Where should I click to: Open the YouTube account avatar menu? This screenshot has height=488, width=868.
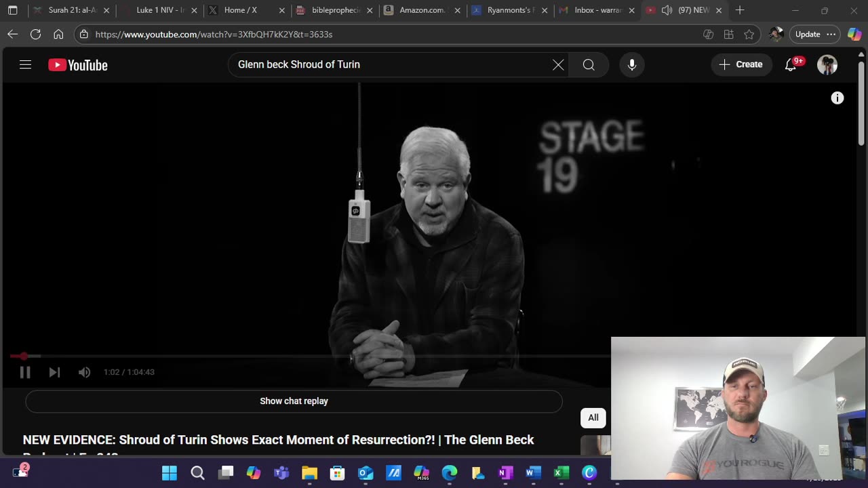pos(827,64)
